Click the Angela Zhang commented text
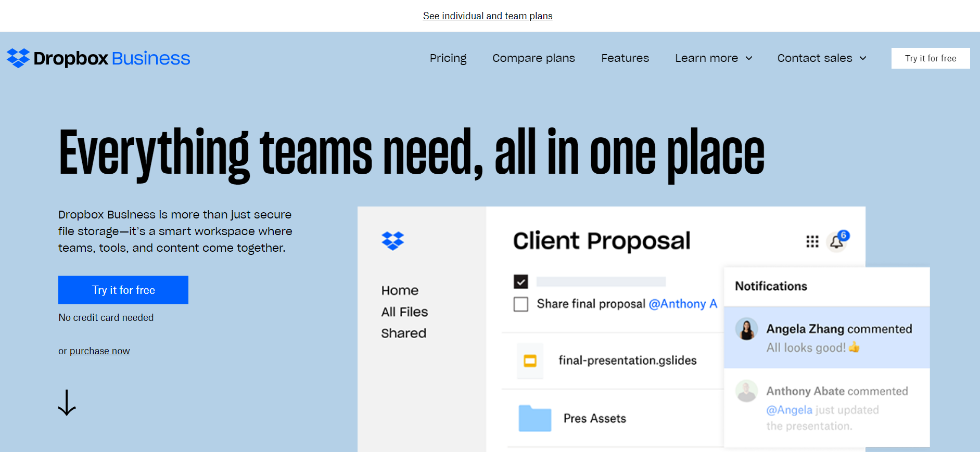Viewport: 980px width, 452px height. coord(839,329)
